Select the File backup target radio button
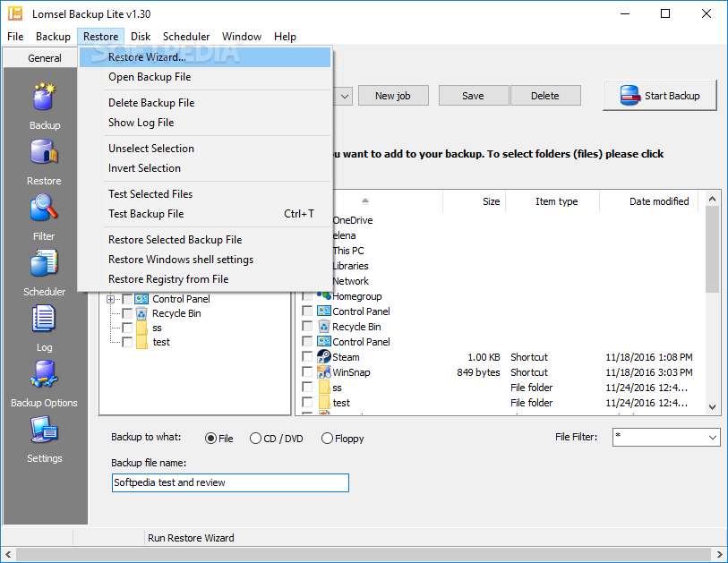The height and width of the screenshot is (563, 728). click(210, 439)
